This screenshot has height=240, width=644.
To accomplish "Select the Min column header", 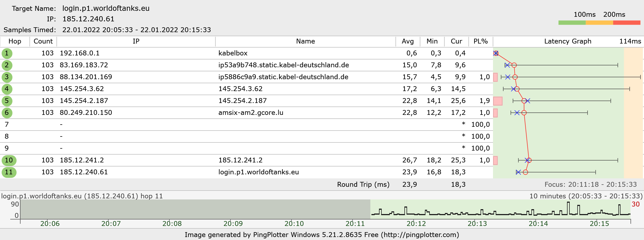I will (x=432, y=41).
